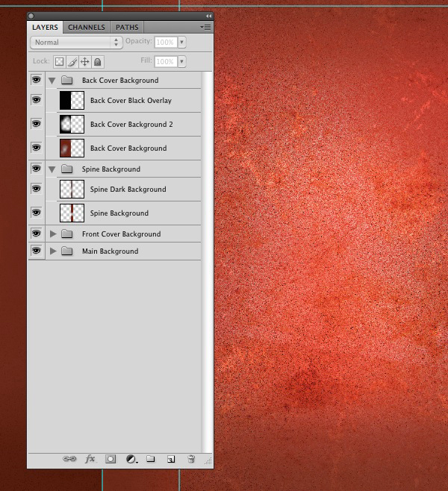448x491 pixels.
Task: Open the Opacity slider dropdown arrow
Action: [x=181, y=42]
